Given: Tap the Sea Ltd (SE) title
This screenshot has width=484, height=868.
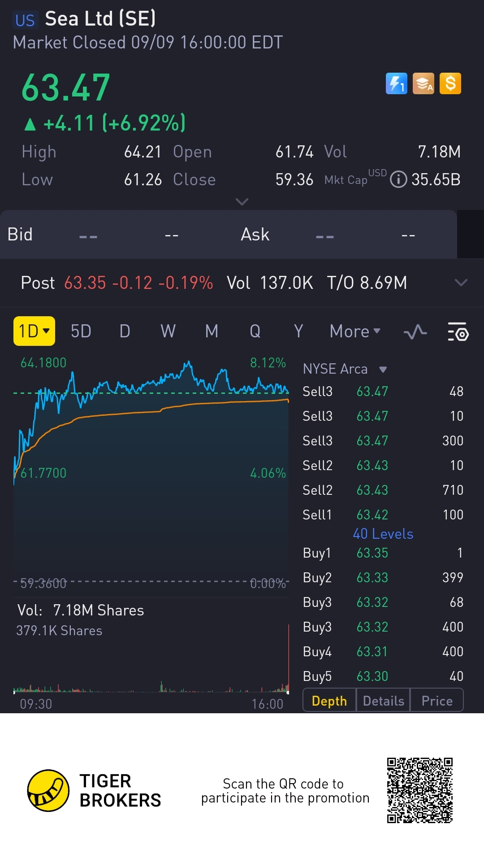Looking at the screenshot, I should coord(100,19).
